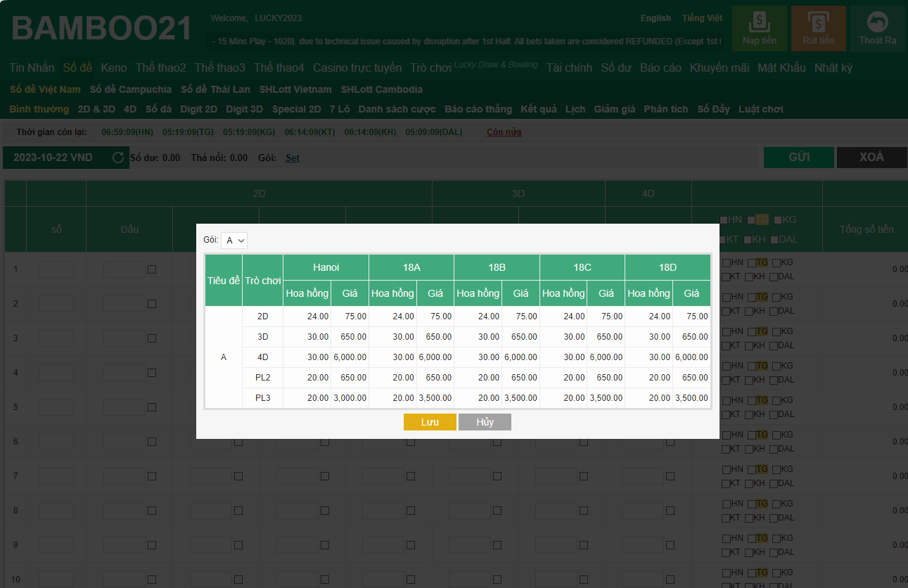Open the Báo cáo menu
Screen dimensions: 908x588
(x=660, y=68)
